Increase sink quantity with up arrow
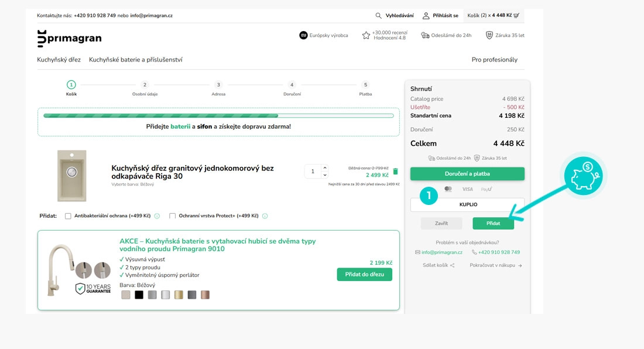The image size is (644, 349). coord(325,168)
